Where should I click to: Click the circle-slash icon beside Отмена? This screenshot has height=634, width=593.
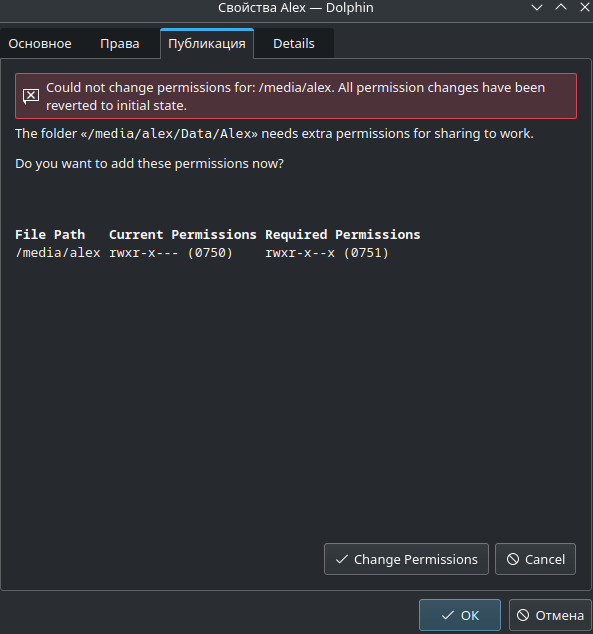[x=523, y=615]
